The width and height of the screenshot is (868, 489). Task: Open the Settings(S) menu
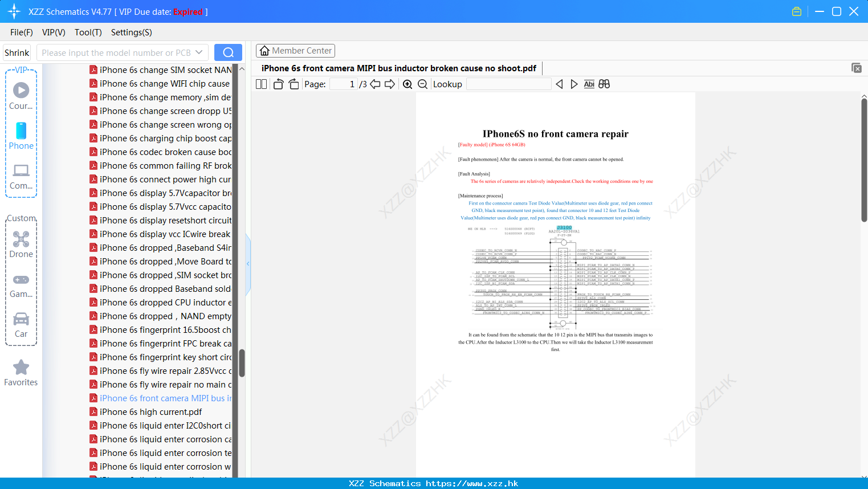coord(132,32)
